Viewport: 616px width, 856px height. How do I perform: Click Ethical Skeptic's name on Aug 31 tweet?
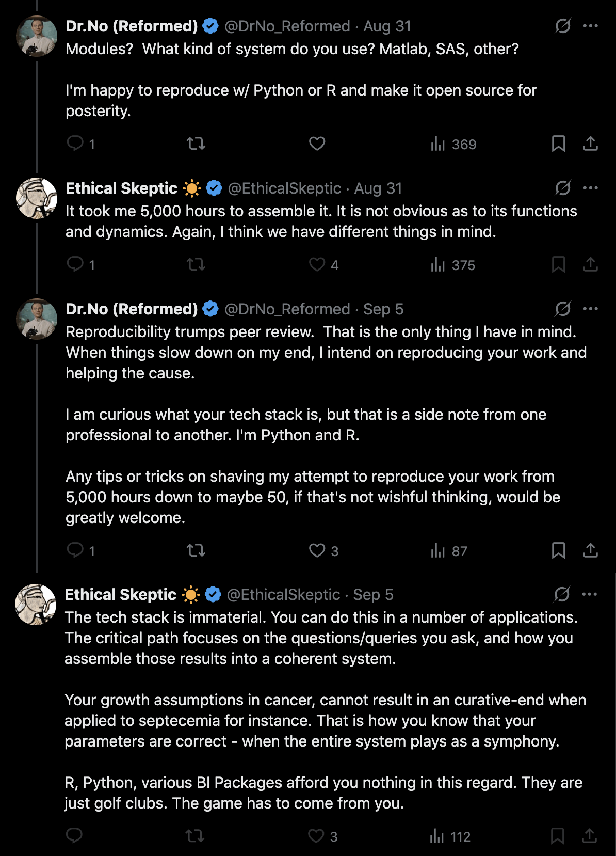(x=121, y=188)
